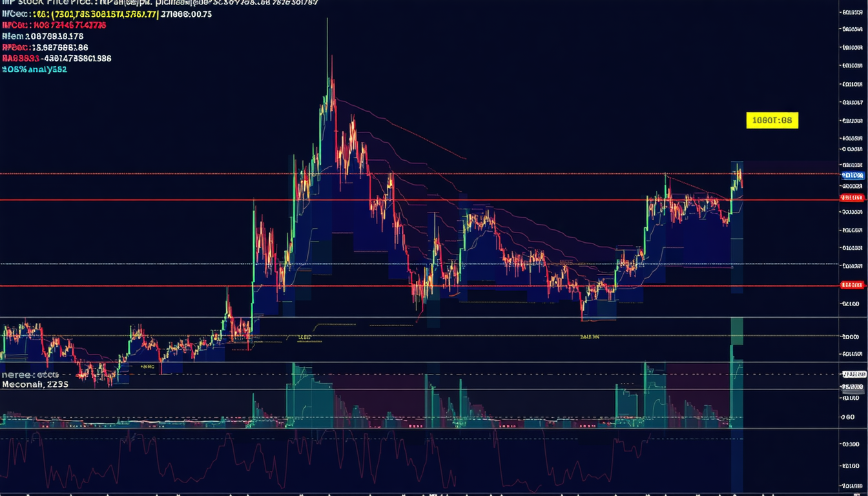This screenshot has height=496, width=868.
Task: Click the yellow price label box
Action: click(772, 120)
